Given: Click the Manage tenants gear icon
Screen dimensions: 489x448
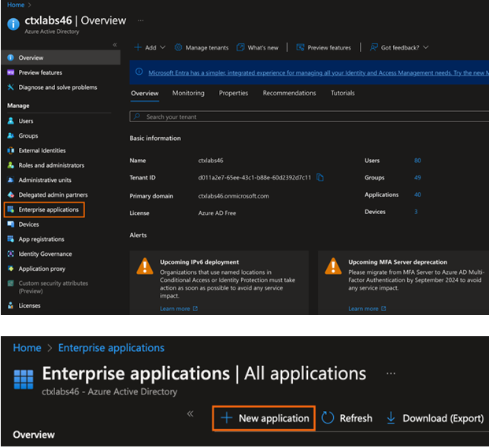Looking at the screenshot, I should click(x=178, y=47).
